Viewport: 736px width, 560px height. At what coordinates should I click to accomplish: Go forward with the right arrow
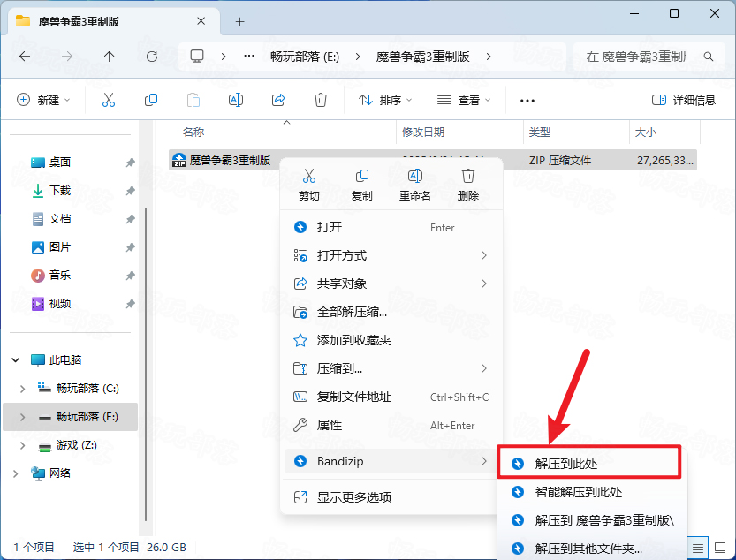tap(67, 57)
